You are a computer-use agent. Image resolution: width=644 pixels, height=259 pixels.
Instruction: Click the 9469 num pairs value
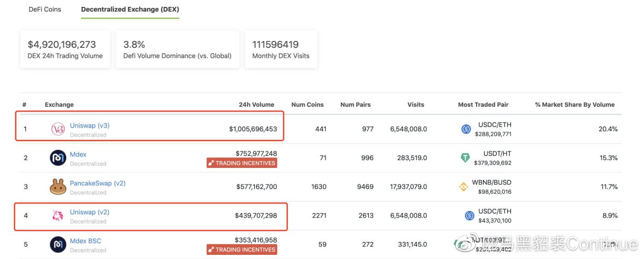tap(365, 187)
